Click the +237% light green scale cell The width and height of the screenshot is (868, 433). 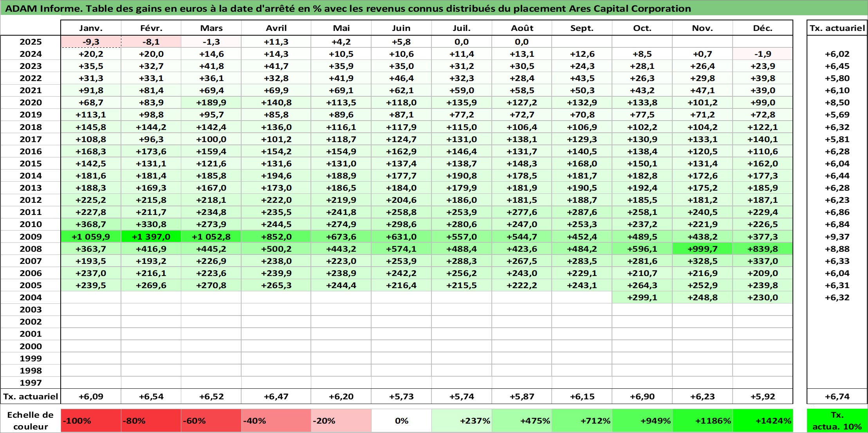click(462, 421)
